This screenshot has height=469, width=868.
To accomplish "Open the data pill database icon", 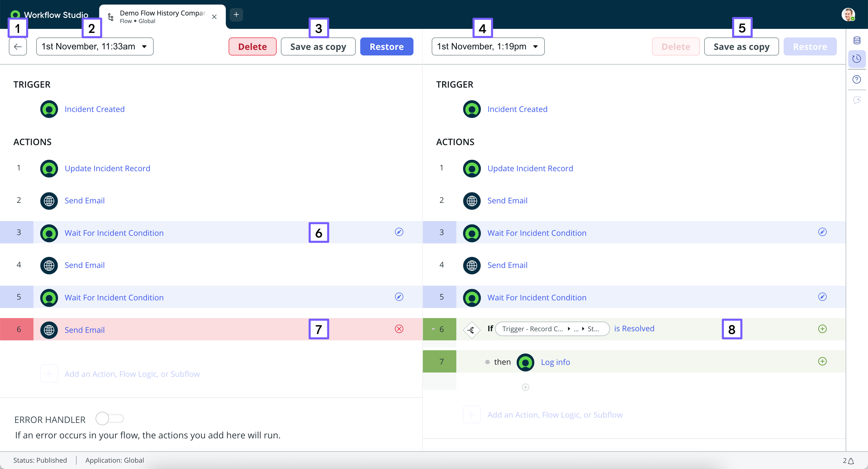I will click(857, 41).
